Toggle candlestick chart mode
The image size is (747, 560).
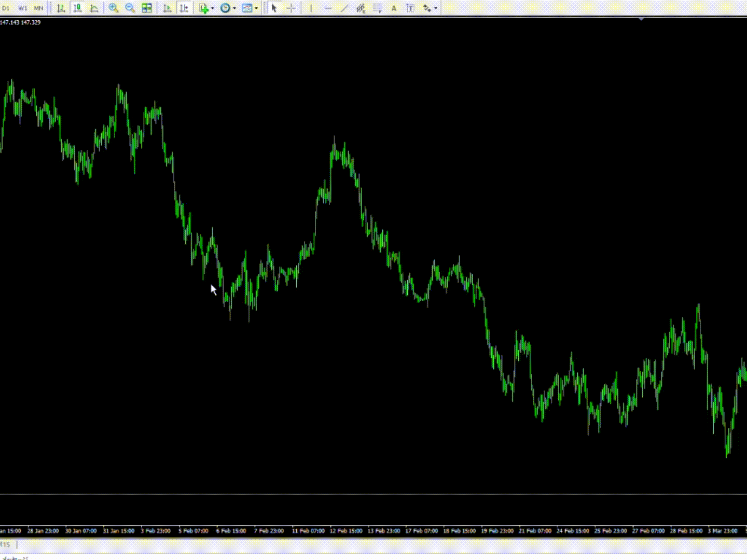77,8
